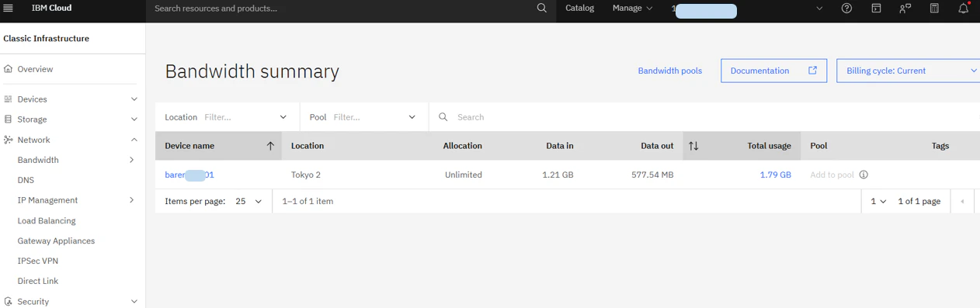The height and width of the screenshot is (308, 980).
Task: Click the Allocation column header
Action: pos(462,146)
